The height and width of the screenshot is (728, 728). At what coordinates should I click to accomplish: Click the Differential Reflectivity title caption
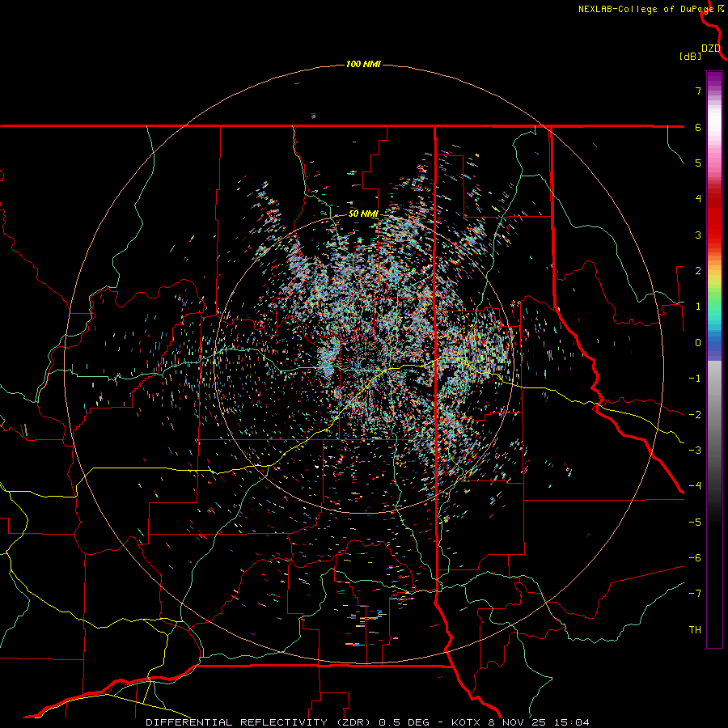367,722
